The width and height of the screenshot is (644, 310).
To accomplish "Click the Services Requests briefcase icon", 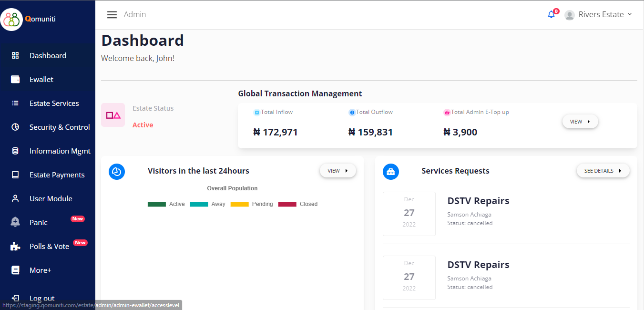I will 391,171.
